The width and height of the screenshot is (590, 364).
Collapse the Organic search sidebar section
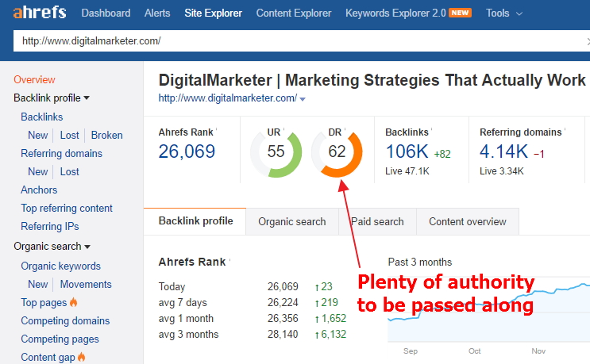click(52, 247)
